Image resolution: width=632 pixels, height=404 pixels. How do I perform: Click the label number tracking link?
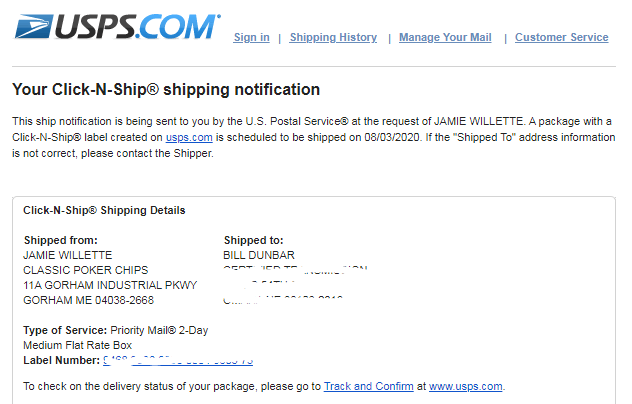(x=177, y=360)
